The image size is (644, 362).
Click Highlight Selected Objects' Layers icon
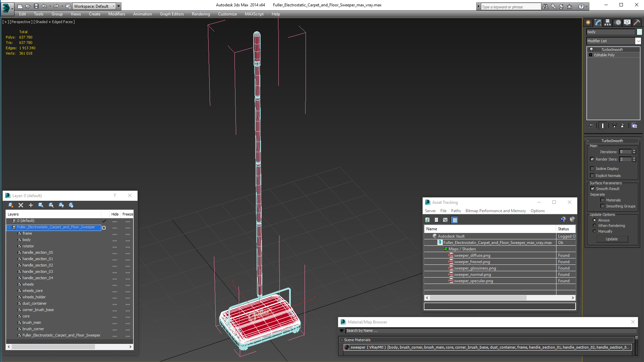51,205
